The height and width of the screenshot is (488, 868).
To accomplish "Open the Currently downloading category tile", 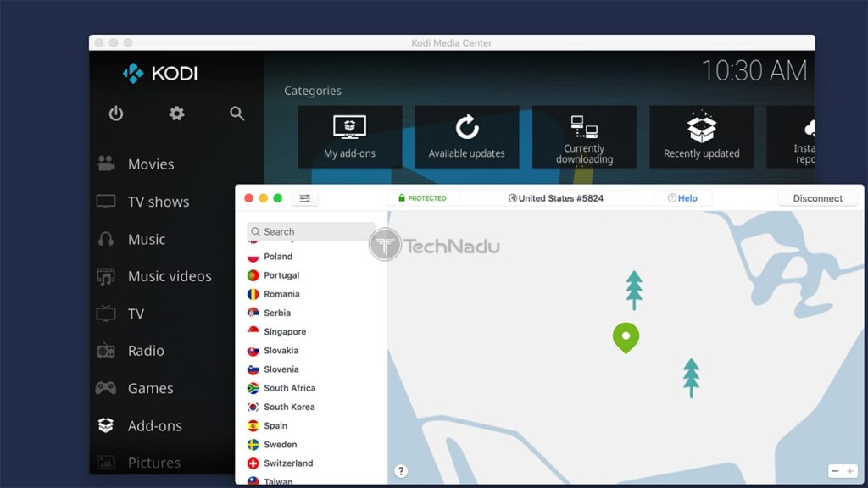I will (584, 136).
